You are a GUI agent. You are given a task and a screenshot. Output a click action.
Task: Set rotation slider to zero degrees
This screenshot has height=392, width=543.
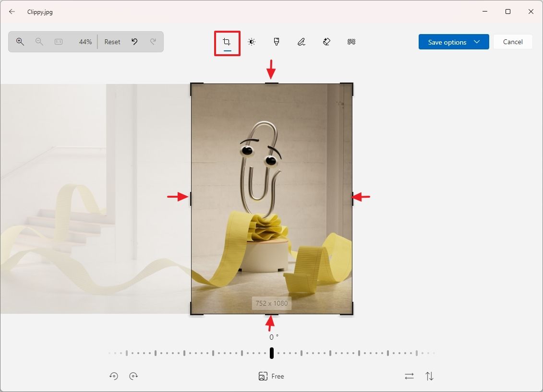(271, 353)
